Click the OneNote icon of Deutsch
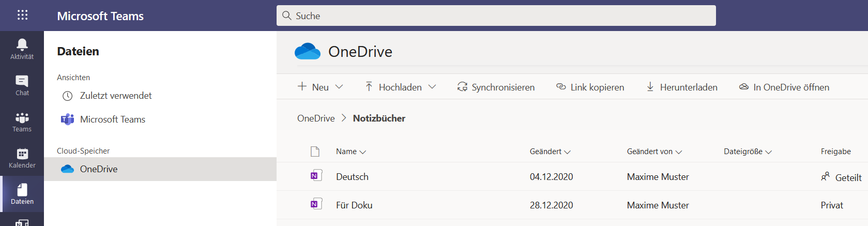Screen dimensions: 868x226 click(316, 175)
